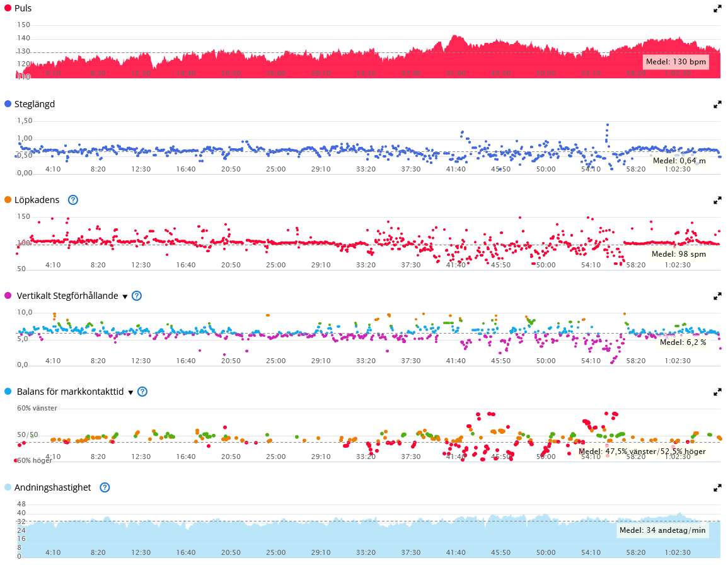Click the 33:20 mark on Löpkadens chart
This screenshot has width=728, height=565.
[366, 265]
